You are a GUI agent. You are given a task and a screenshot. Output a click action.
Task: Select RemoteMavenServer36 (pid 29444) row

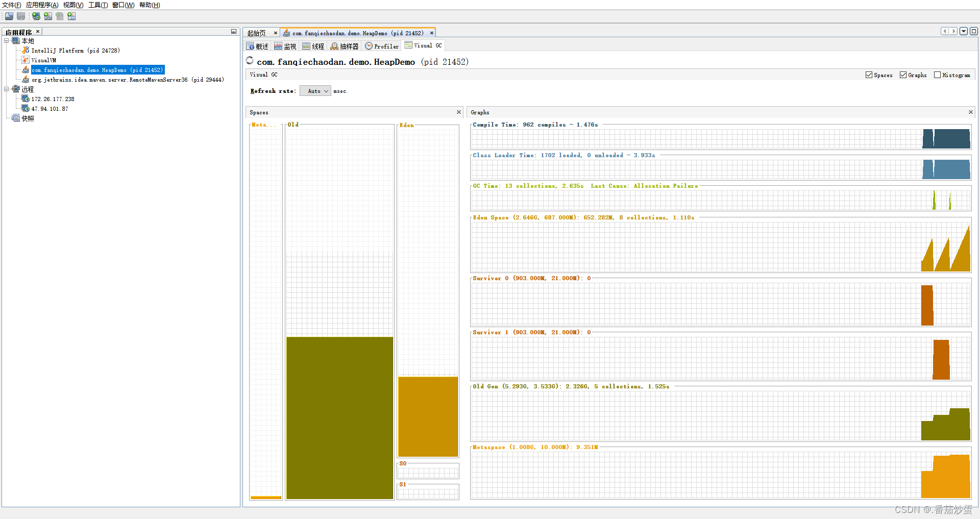coord(128,80)
